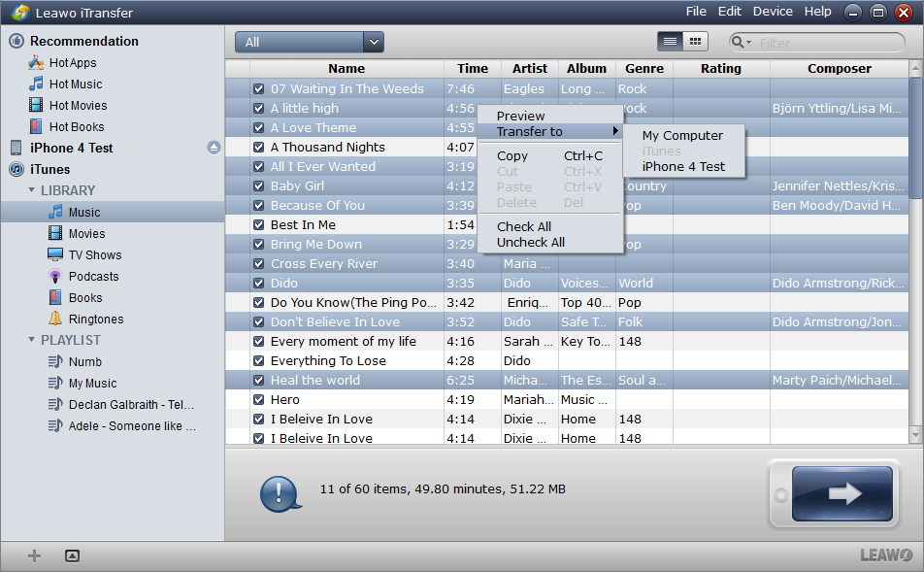924x572 pixels.
Task: Collapse the LIBRARY tree section
Action: click(x=31, y=190)
